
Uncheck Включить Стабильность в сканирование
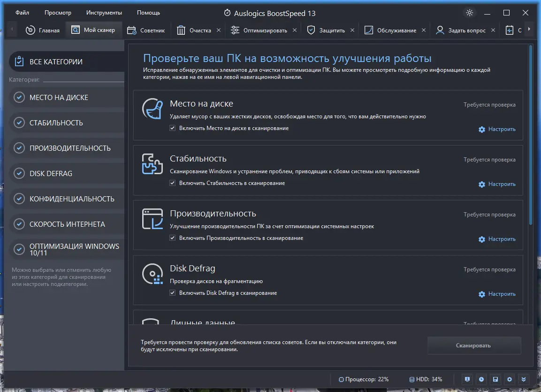point(173,183)
